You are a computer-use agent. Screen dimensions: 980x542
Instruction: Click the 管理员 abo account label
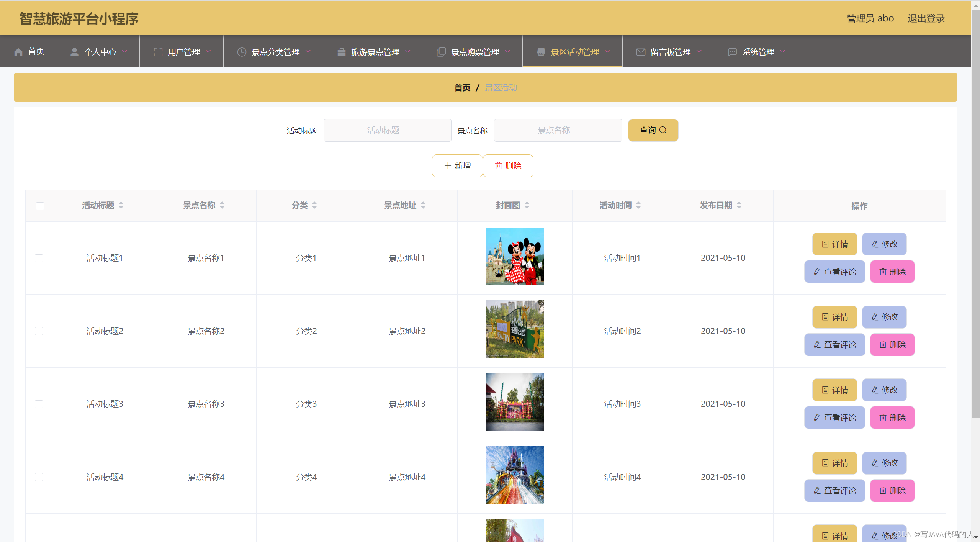click(870, 18)
